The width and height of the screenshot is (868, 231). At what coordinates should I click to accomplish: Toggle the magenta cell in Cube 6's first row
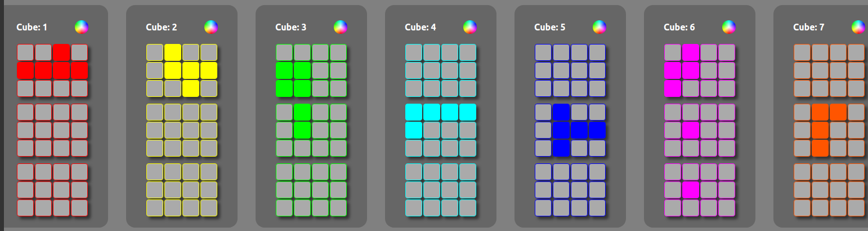[x=691, y=52]
